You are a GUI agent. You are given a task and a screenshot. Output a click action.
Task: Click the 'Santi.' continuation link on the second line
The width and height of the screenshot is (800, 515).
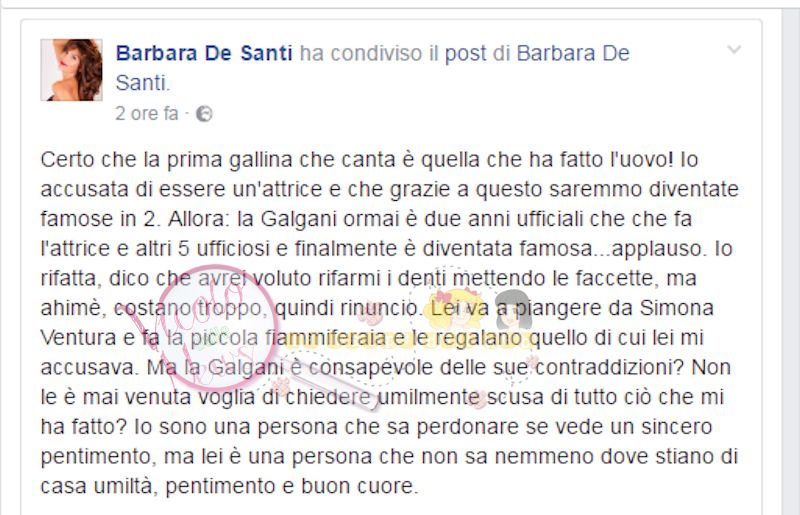tap(143, 83)
